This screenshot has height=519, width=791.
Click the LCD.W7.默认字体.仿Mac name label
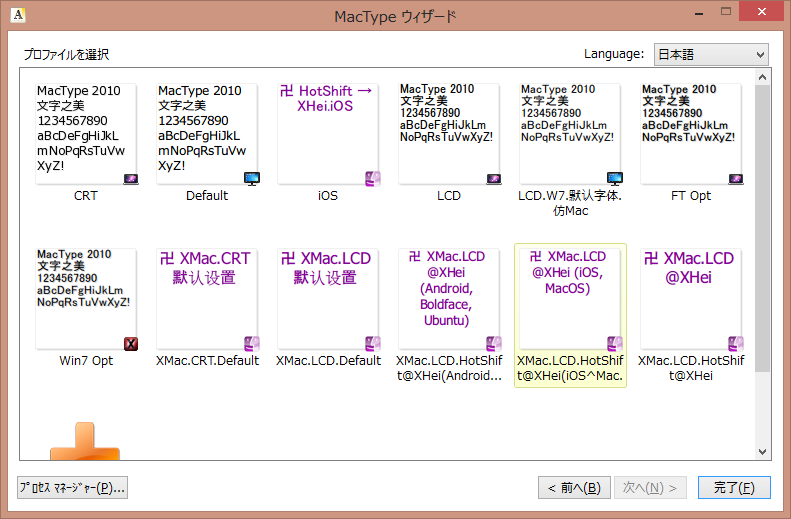[x=570, y=203]
